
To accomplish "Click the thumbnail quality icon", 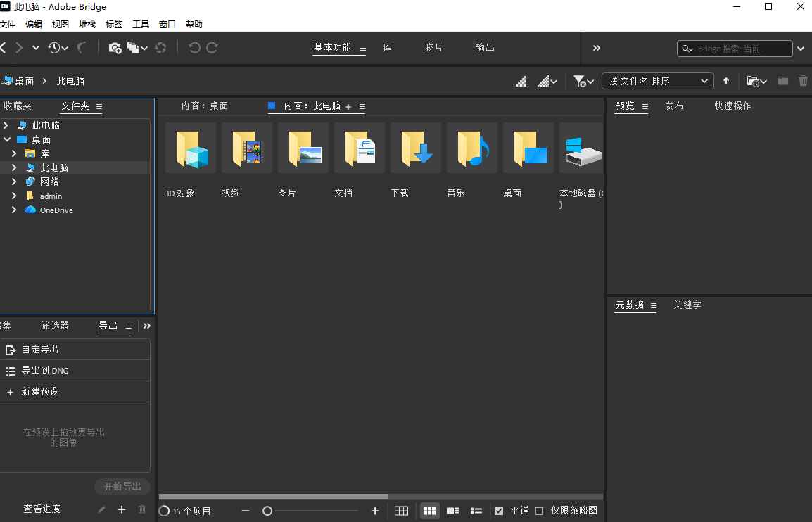I will pos(521,82).
